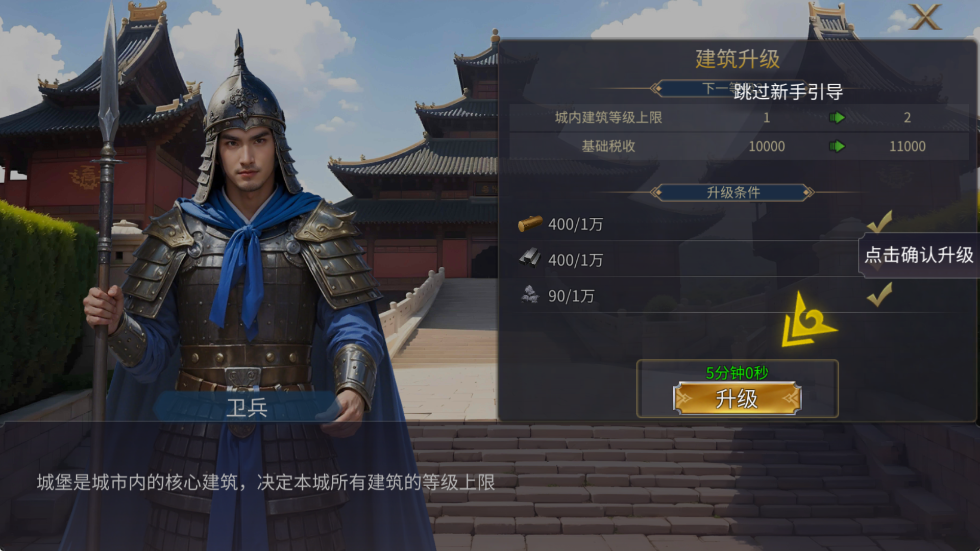This screenshot has height=551, width=980.
Task: Click the iron ingot resource icon
Action: pyautogui.click(x=530, y=258)
